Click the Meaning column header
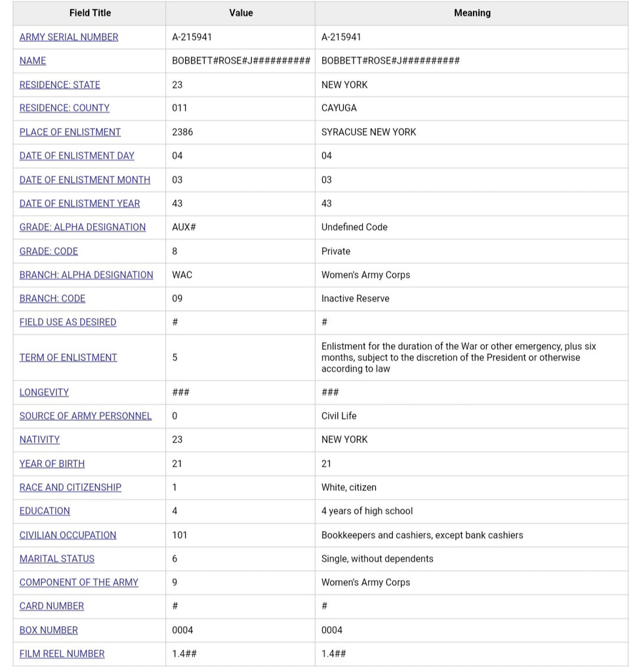This screenshot has width=637, height=672. coord(472,13)
